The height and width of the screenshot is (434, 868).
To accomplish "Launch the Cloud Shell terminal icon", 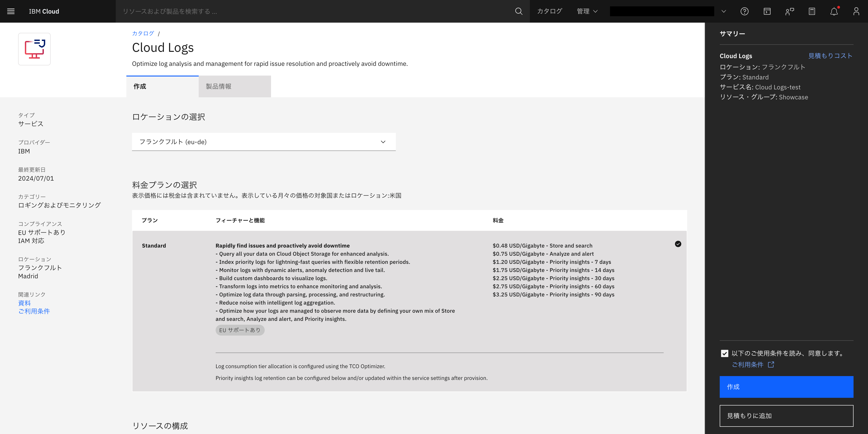I will coord(767,11).
